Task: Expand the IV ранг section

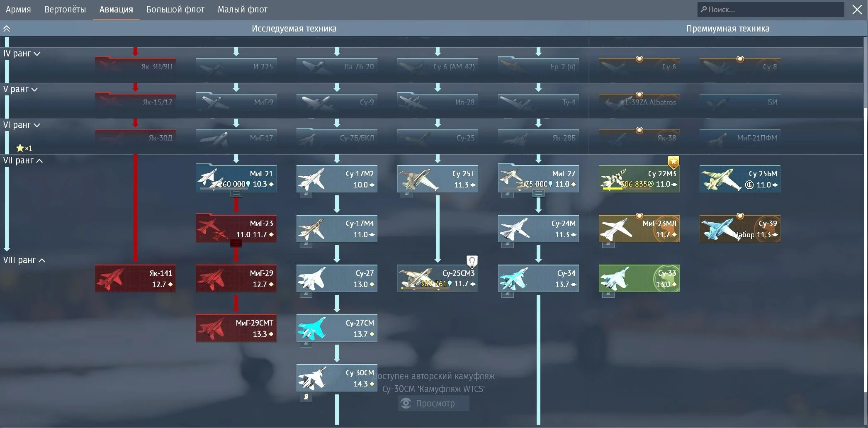Action: pyautogui.click(x=22, y=53)
